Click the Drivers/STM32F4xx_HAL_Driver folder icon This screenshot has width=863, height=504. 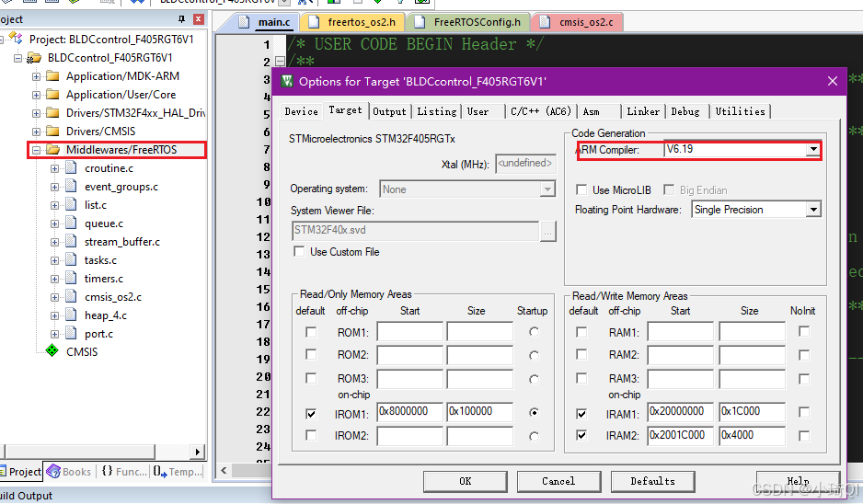tap(52, 113)
